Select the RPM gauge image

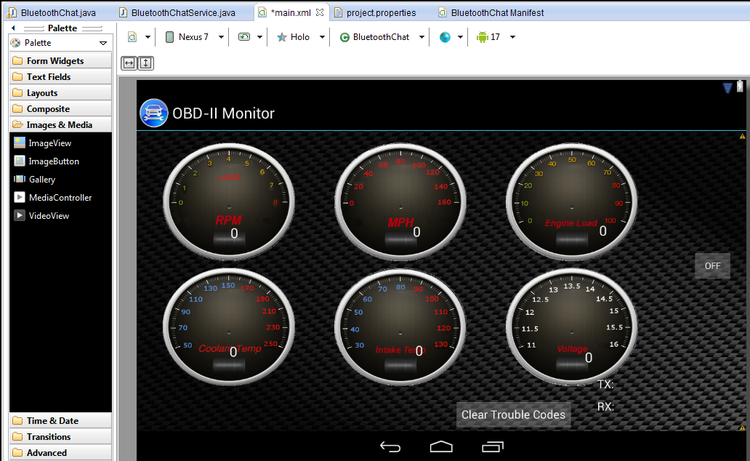[229, 201]
